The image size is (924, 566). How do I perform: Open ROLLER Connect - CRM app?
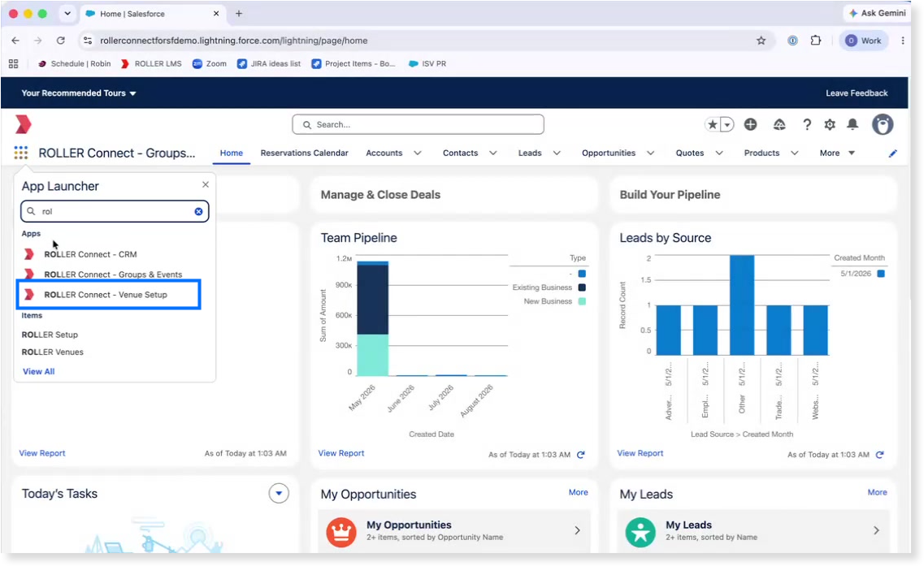(90, 254)
